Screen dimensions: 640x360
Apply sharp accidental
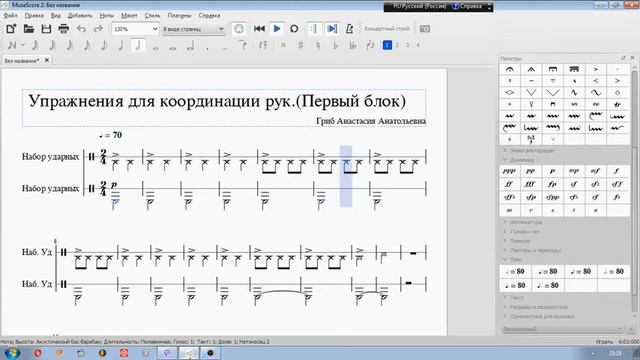[x=300, y=45]
